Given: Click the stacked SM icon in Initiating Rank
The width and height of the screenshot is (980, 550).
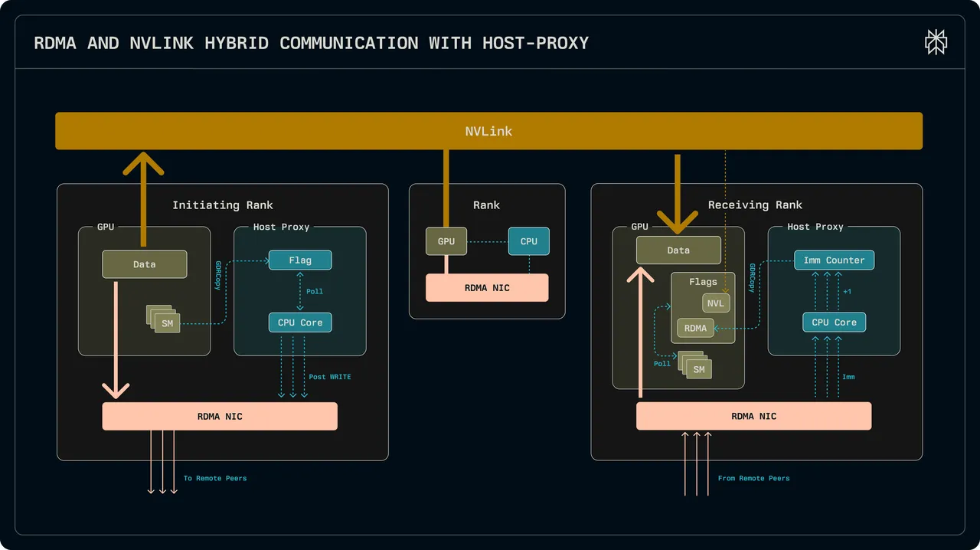Looking at the screenshot, I should pos(162,319).
